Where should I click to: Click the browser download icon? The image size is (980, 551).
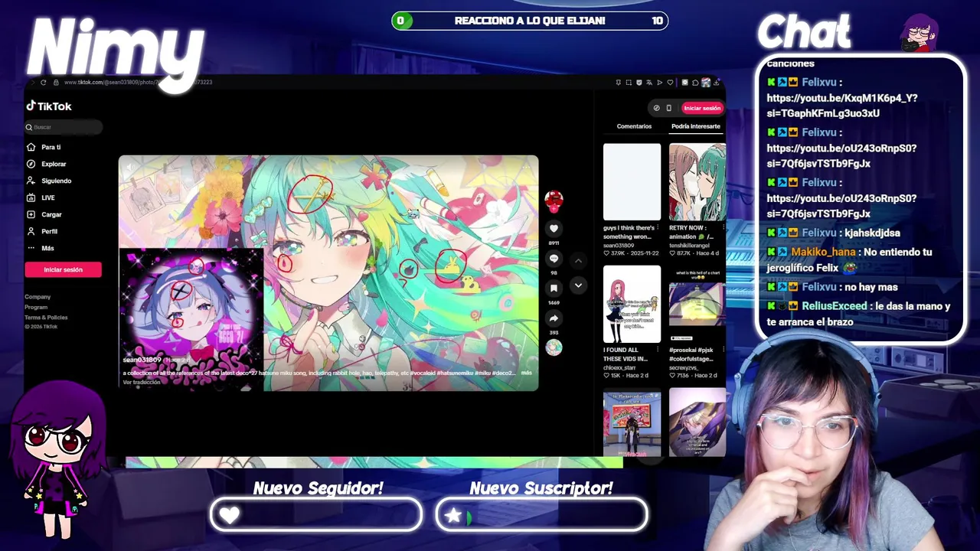(x=717, y=83)
